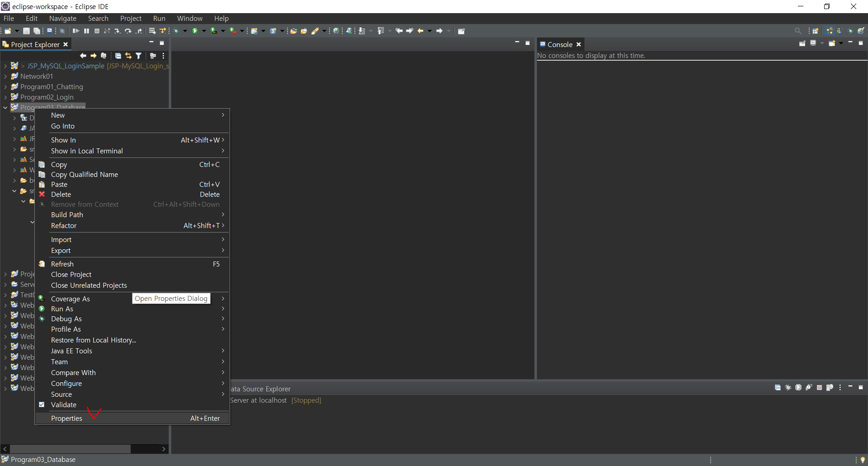Toggle Skip All Breakpoints toolbar icon
The height and width of the screenshot is (466, 868).
point(62,31)
